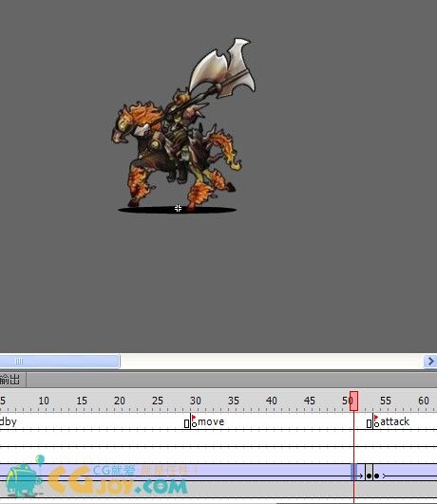Click the blank end keyframe before 'move' label
Screen dimensions: 437x504
[186, 423]
